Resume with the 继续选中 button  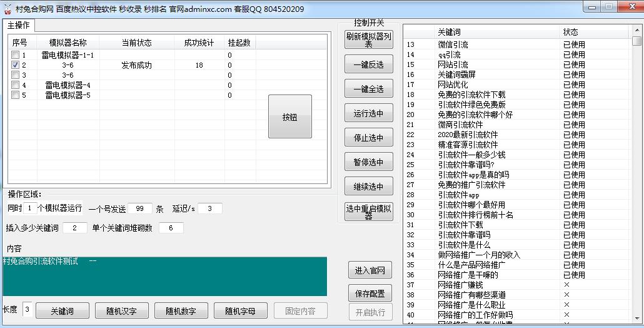coord(368,186)
